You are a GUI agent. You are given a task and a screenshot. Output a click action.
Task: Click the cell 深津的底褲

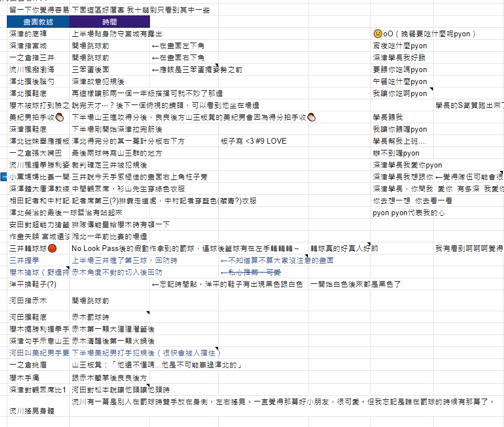(38, 34)
